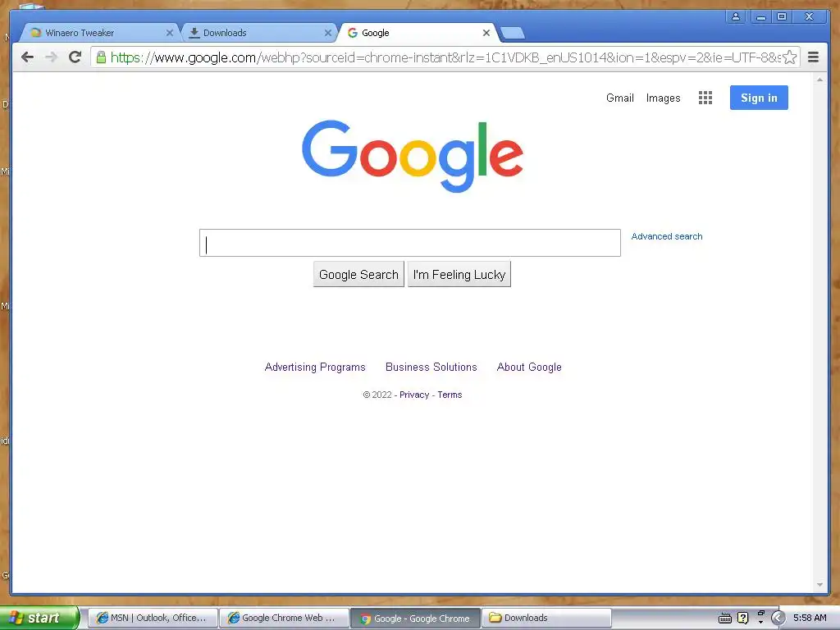
Task: Show hidden system tray icons
Action: [x=778, y=619]
